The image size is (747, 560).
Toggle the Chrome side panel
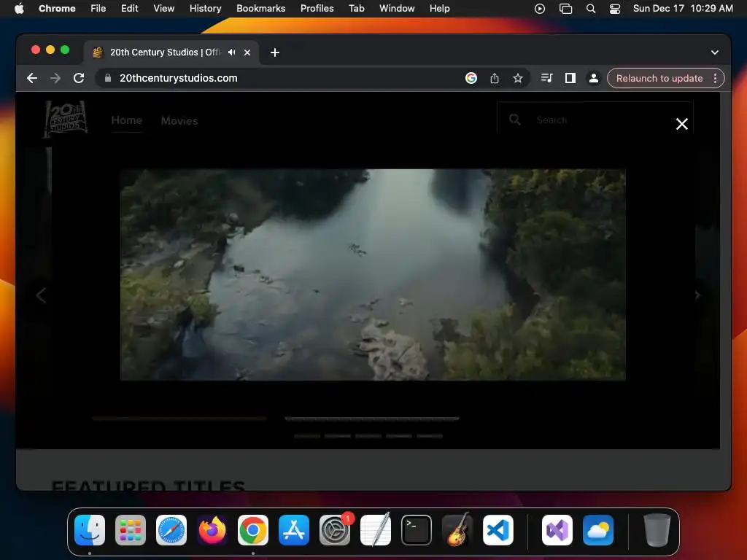(x=570, y=78)
